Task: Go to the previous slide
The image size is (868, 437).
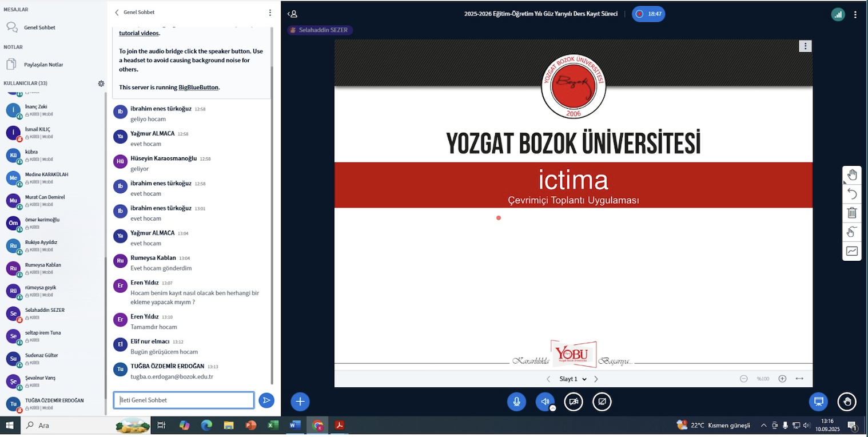Action: pyautogui.click(x=548, y=379)
